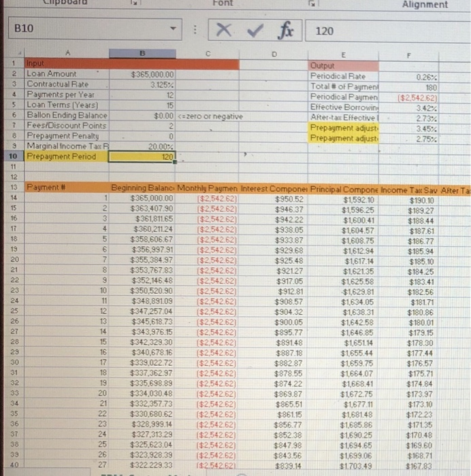Open the Clipboard group dialog launcher
The image size is (471, 476).
[133, 3]
